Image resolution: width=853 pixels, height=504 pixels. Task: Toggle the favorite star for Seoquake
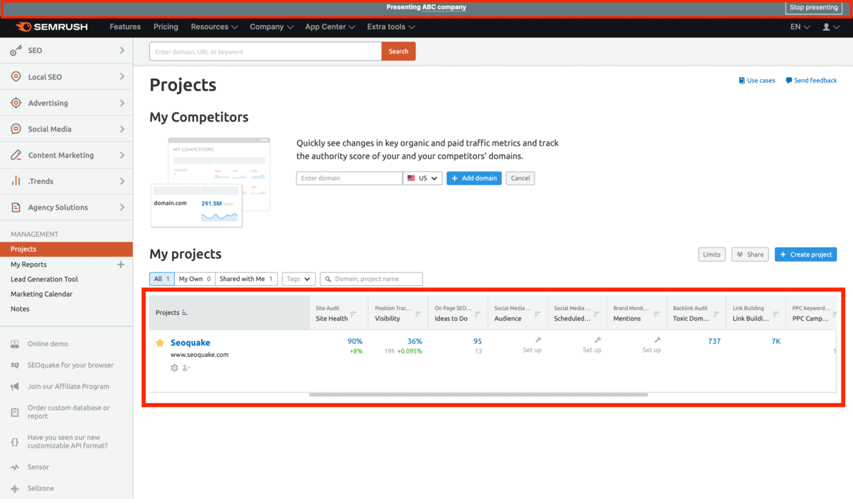pyautogui.click(x=160, y=343)
